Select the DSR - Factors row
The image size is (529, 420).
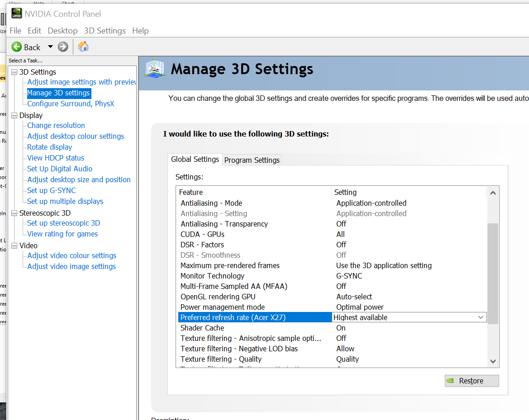332,245
